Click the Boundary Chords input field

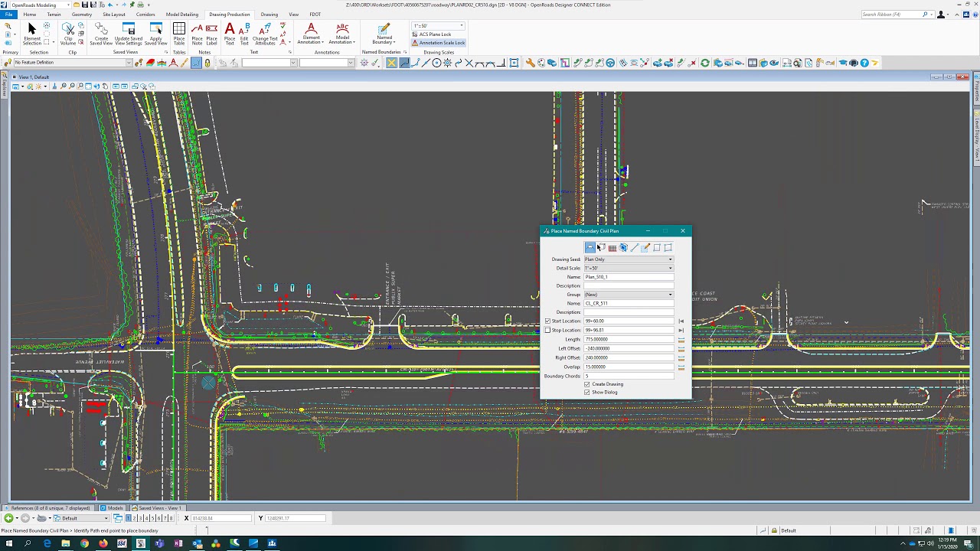point(628,377)
